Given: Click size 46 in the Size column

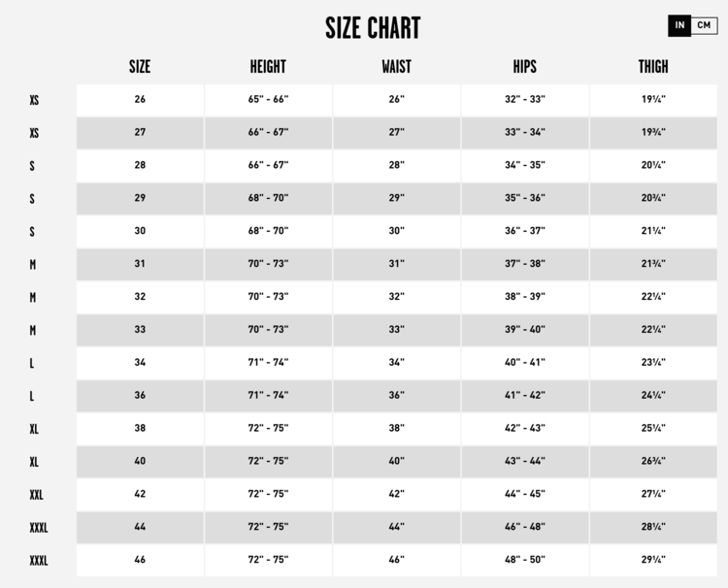Looking at the screenshot, I should coord(140,560).
